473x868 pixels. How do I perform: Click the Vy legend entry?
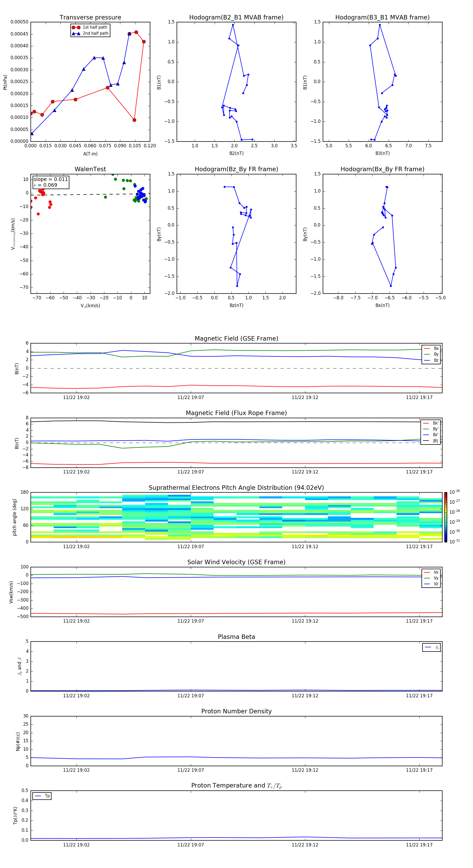[431, 578]
